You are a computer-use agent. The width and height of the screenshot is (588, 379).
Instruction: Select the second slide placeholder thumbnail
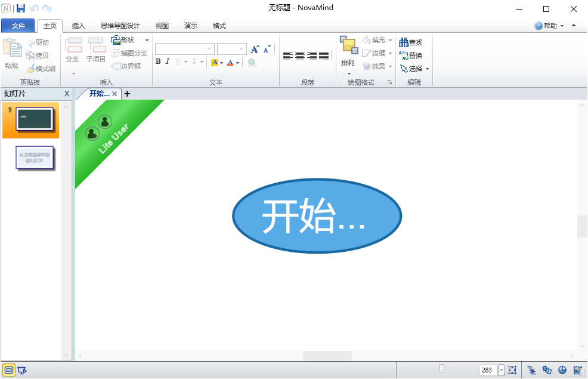click(x=35, y=158)
